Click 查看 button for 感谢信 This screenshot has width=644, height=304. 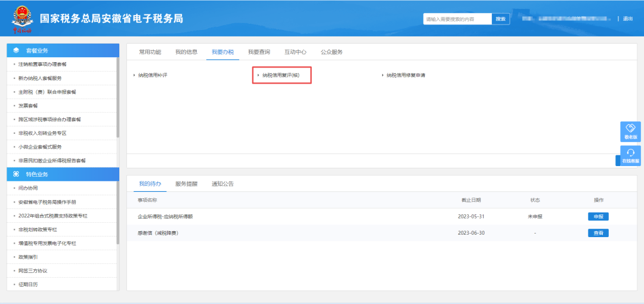tap(598, 233)
